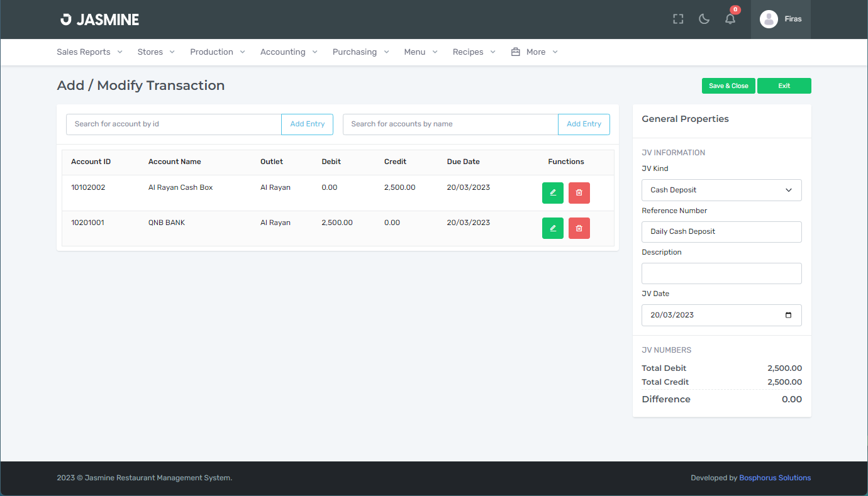
Task: Toggle dark mode moon icon
Action: point(704,19)
